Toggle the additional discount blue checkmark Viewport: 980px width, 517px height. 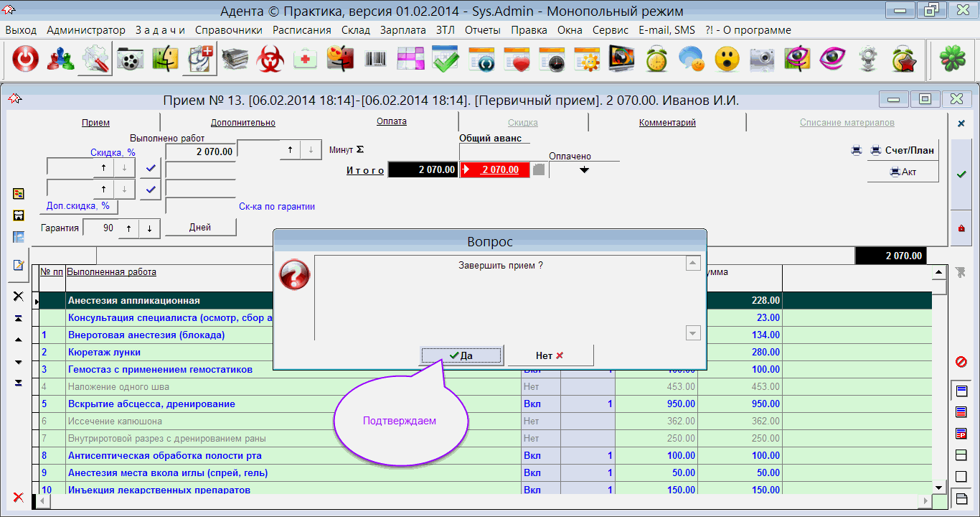150,190
